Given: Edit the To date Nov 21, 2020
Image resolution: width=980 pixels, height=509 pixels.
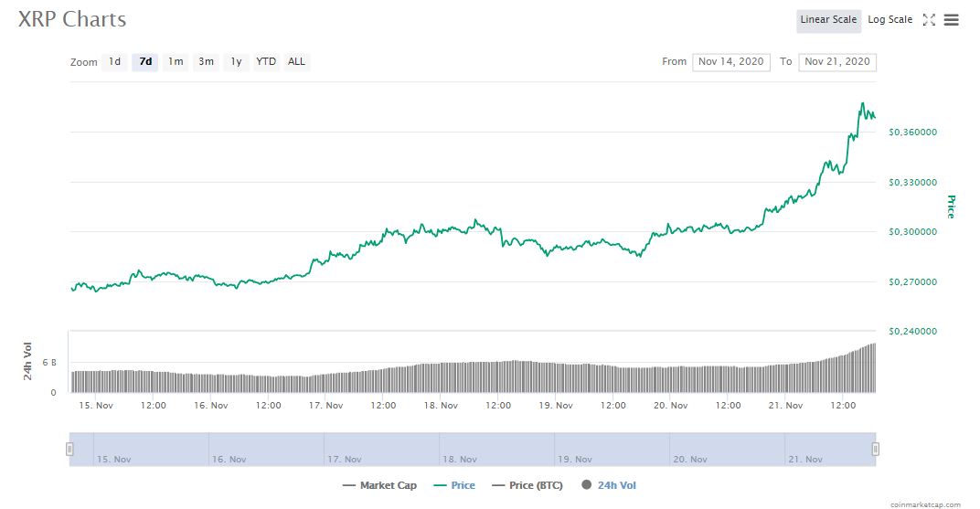Looking at the screenshot, I should (x=836, y=62).
